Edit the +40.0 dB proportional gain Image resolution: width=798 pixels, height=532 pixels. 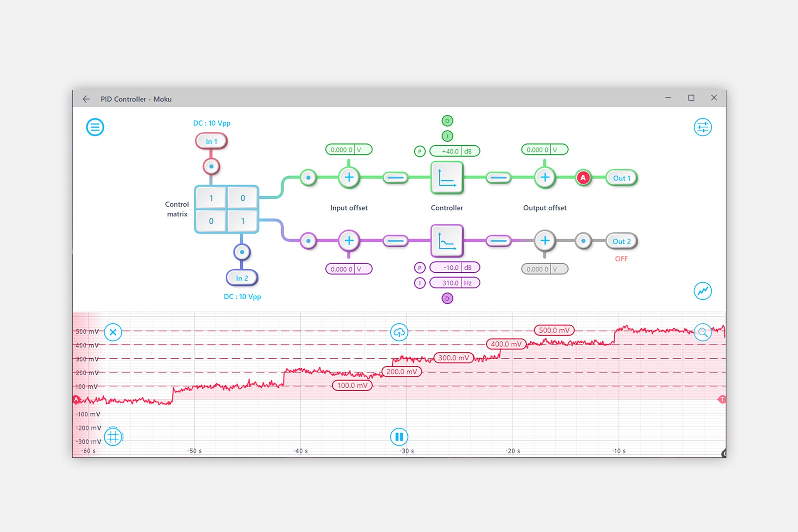point(450,151)
